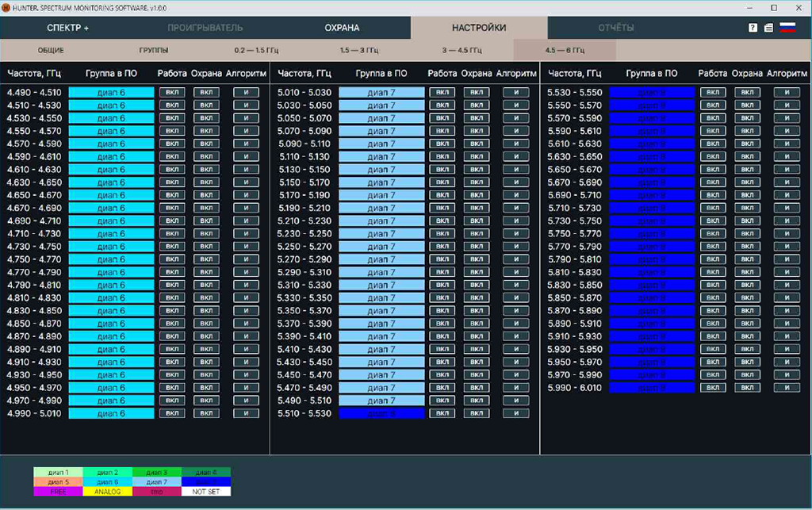Toggle Работа ВКЛ for 4.990 - 5.010
This screenshot has height=510, width=812.
(x=172, y=413)
